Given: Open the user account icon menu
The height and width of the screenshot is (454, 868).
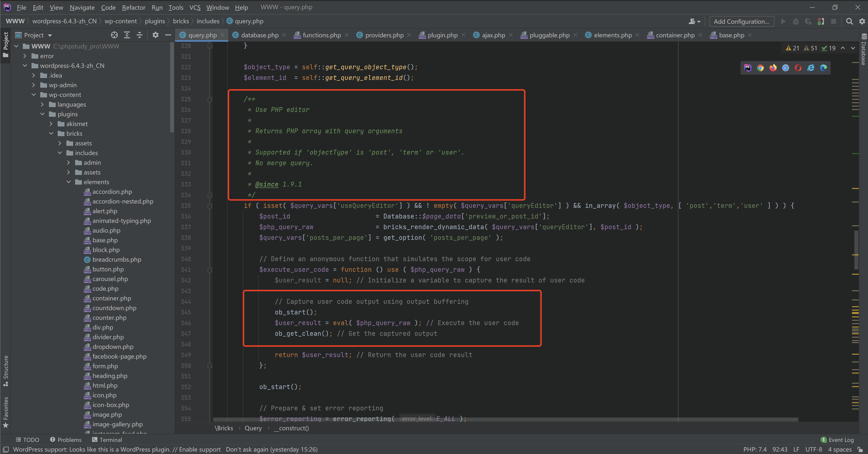Looking at the screenshot, I should click(694, 21).
